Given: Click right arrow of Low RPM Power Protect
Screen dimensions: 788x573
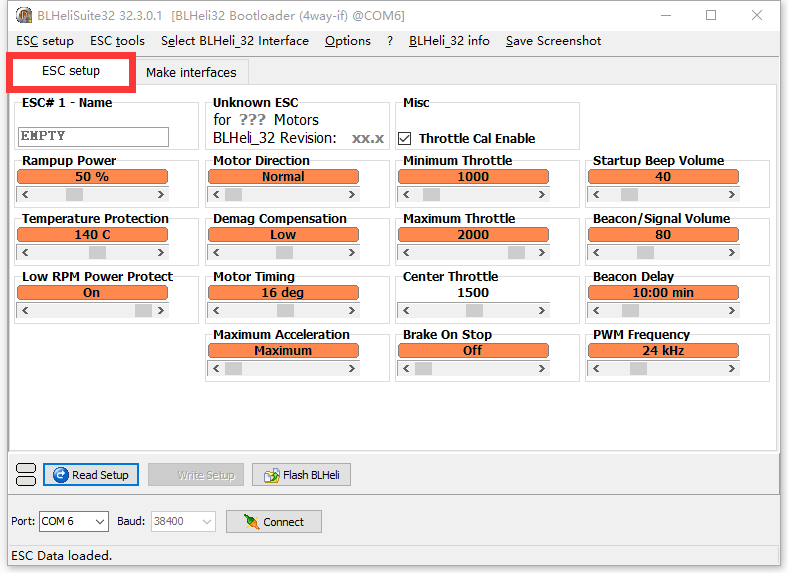Looking at the screenshot, I should [161, 311].
